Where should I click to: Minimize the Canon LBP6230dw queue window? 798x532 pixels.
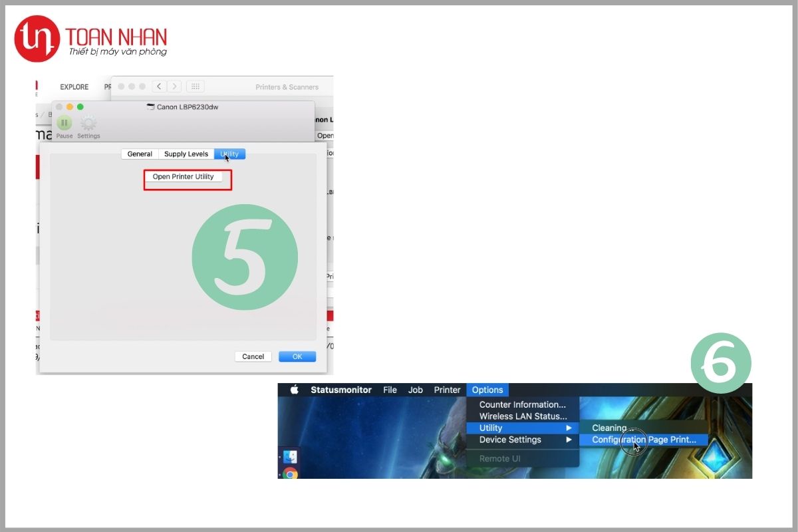[69, 106]
